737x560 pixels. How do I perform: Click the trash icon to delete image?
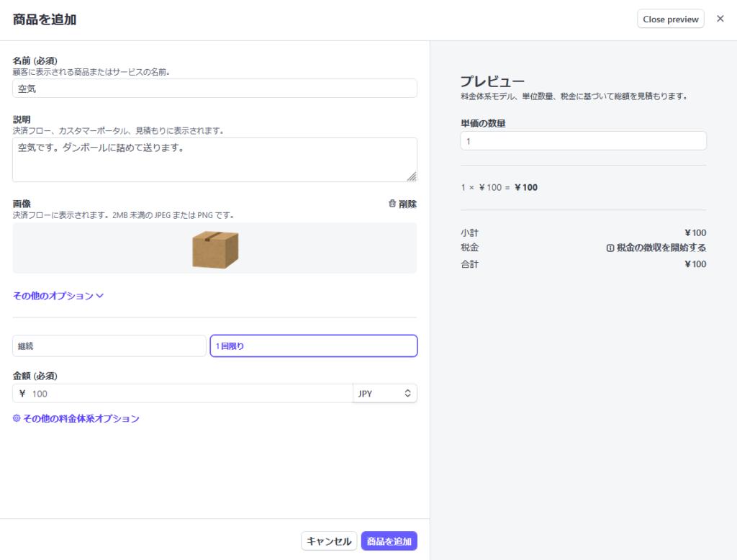point(392,204)
